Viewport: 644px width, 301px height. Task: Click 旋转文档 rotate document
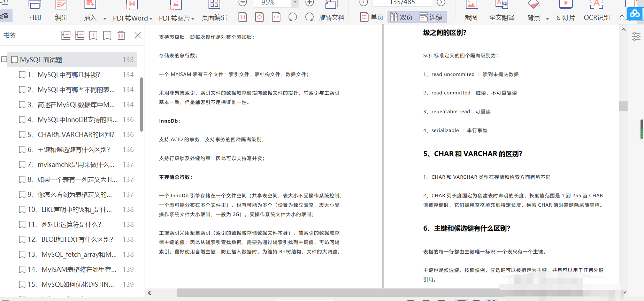coord(332,17)
